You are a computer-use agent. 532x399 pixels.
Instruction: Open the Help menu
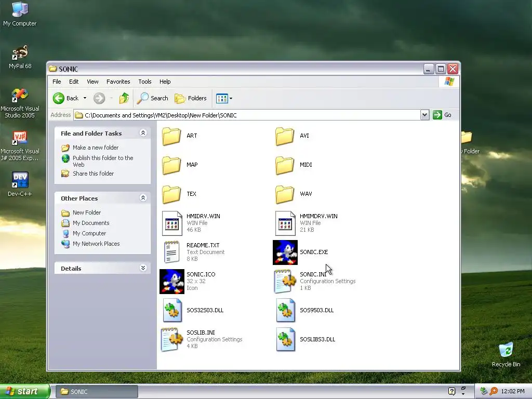pyautogui.click(x=165, y=82)
